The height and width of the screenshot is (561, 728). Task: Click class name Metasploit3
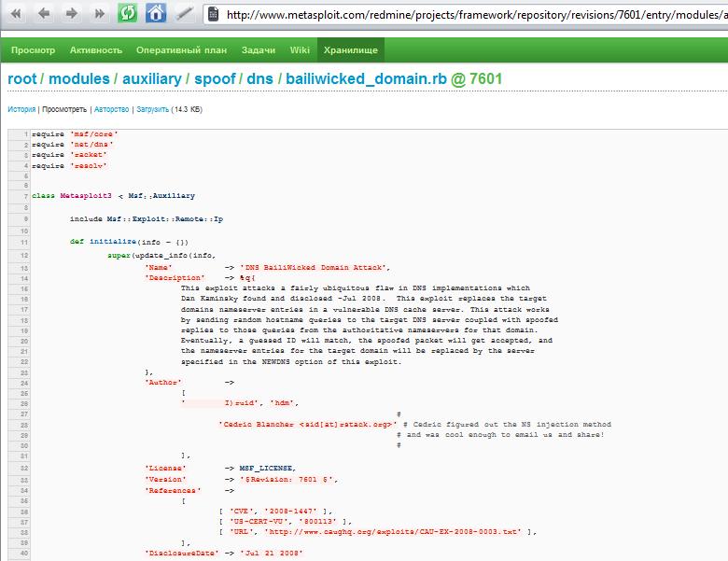[x=86, y=196]
